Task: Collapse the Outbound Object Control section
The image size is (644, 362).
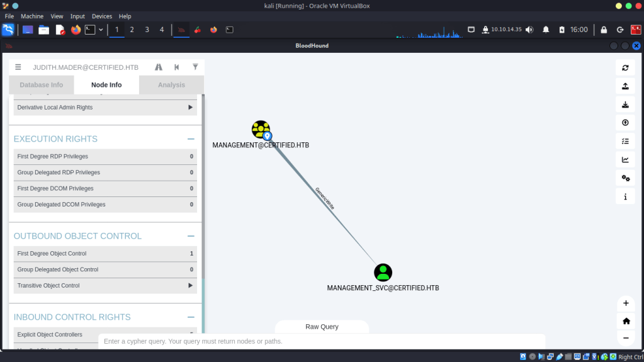Action: 190,236
